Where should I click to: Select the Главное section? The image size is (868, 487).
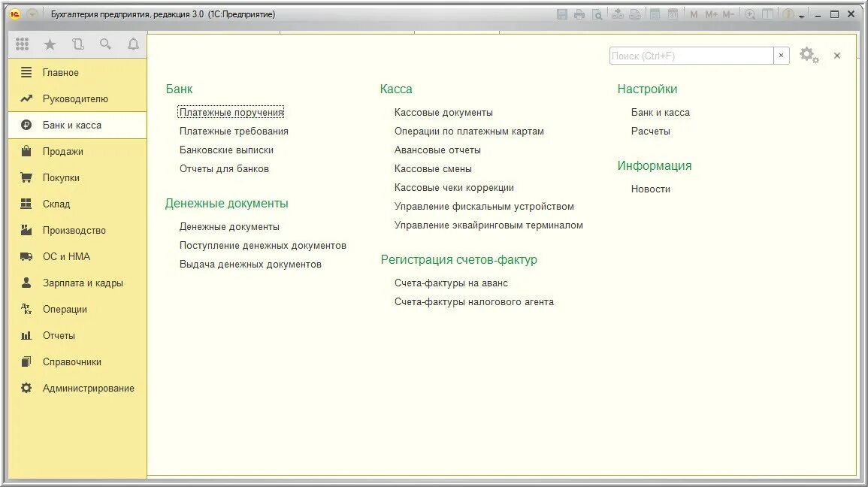pyautogui.click(x=77, y=72)
